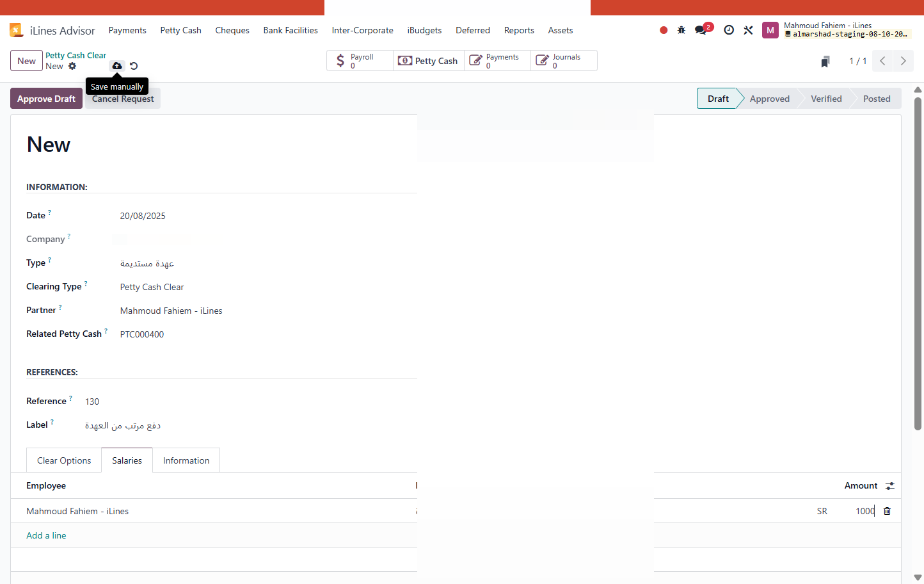The image size is (924, 584).
Task: Open the iBudgets menu
Action: coord(425,30)
